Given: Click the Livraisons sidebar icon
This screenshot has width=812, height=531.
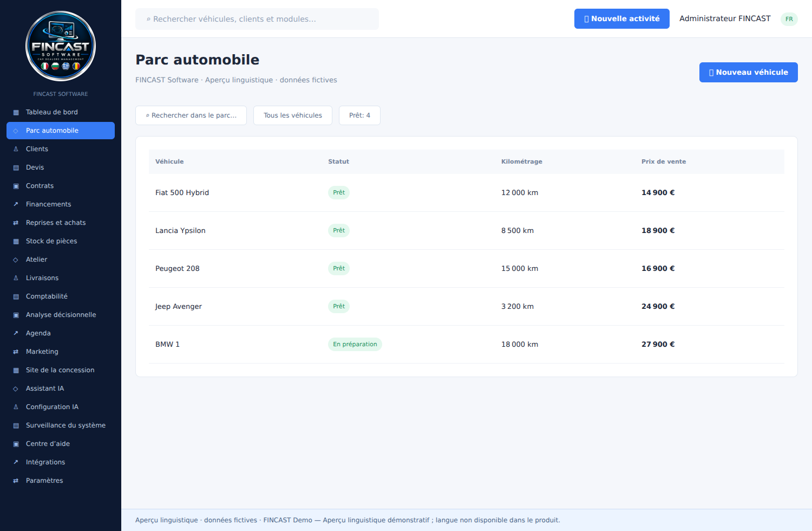Looking at the screenshot, I should click(16, 278).
